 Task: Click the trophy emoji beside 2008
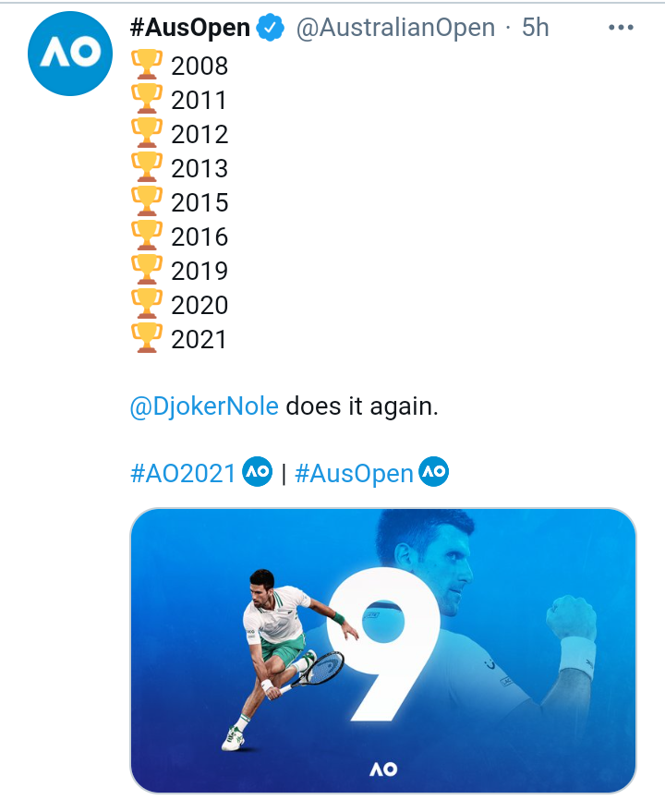click(146, 66)
